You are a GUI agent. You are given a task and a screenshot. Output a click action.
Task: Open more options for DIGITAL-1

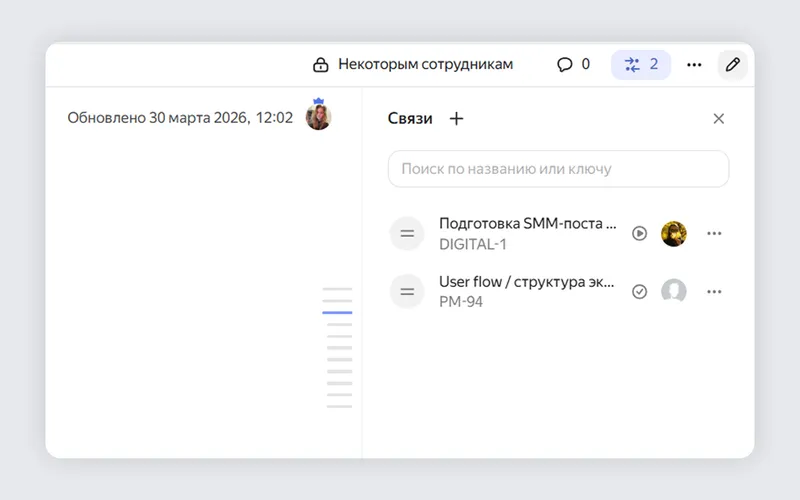tap(714, 234)
